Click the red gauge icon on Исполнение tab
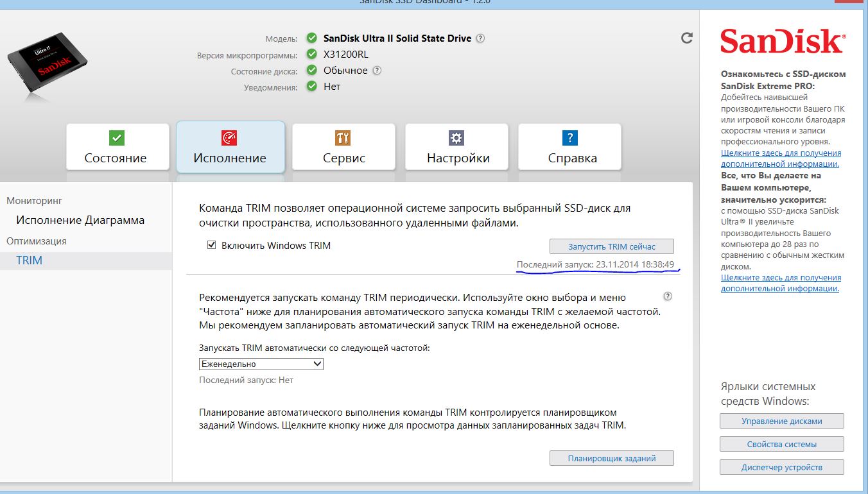Viewport: 868px width, 494px height. [x=229, y=137]
